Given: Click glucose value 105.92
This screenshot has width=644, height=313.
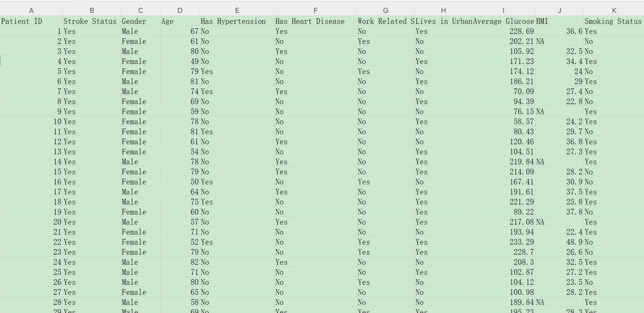Looking at the screenshot, I should point(504,51).
